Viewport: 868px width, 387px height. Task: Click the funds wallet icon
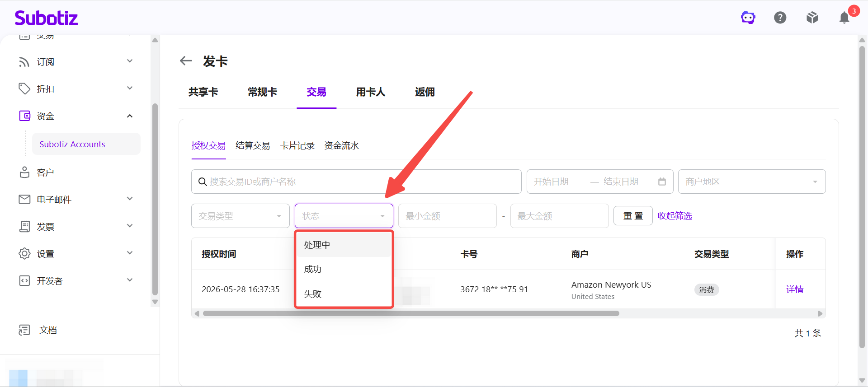[24, 116]
